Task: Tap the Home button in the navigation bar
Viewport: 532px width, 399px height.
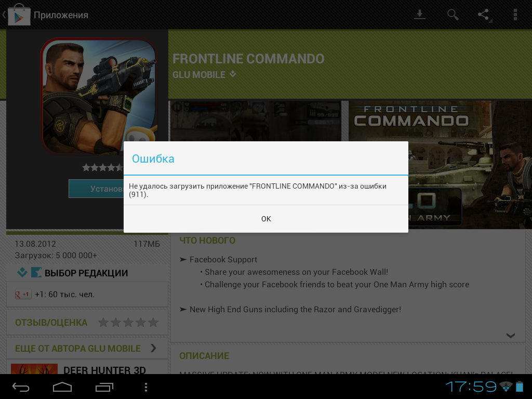Action: (x=62, y=387)
